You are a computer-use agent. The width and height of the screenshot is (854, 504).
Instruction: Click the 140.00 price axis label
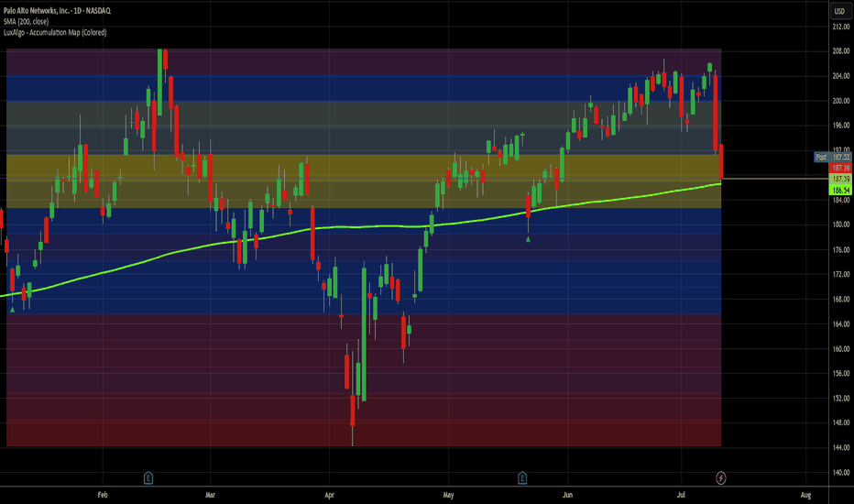841,473
